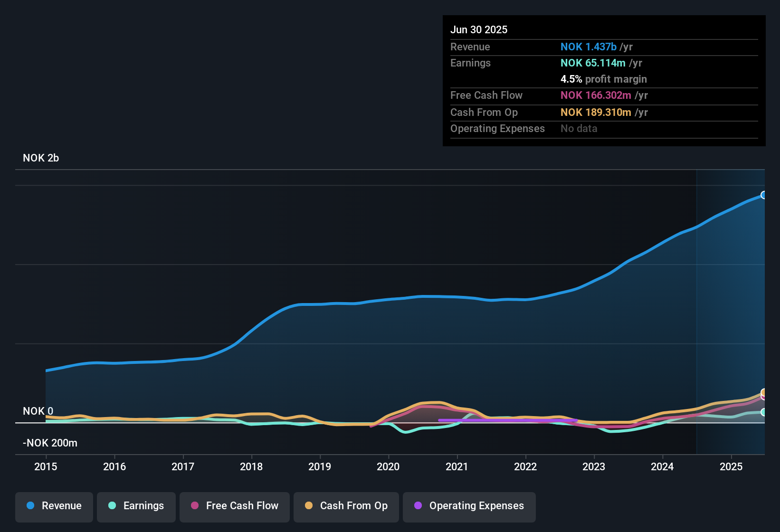780x532 pixels.
Task: Click the Free Cash Flow row label in tooltip
Action: click(x=486, y=95)
